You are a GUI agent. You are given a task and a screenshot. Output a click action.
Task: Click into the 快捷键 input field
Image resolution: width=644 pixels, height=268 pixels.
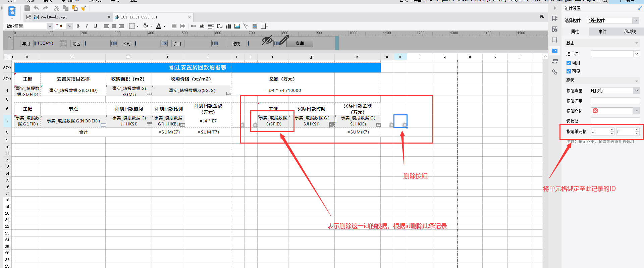pos(615,121)
